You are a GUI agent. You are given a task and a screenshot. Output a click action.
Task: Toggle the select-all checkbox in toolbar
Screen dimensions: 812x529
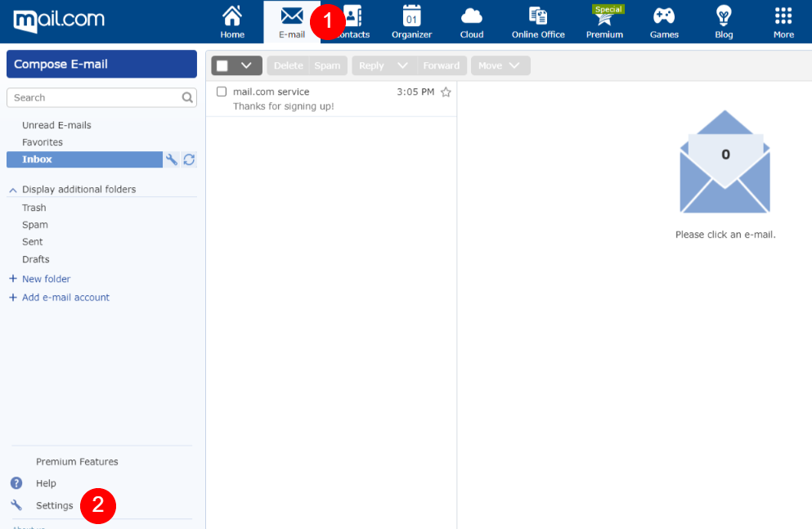coord(222,66)
